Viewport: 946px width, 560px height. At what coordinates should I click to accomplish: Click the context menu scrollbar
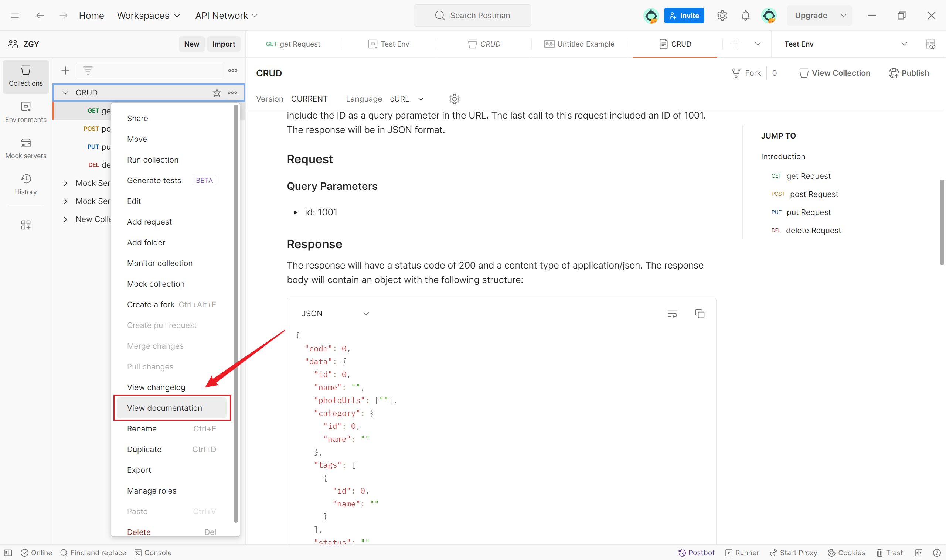coord(236,314)
